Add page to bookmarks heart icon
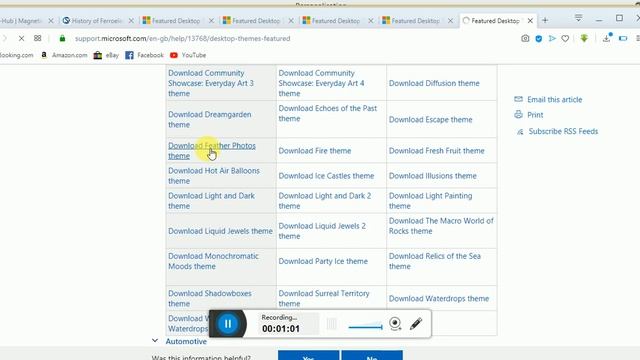 click(x=565, y=38)
